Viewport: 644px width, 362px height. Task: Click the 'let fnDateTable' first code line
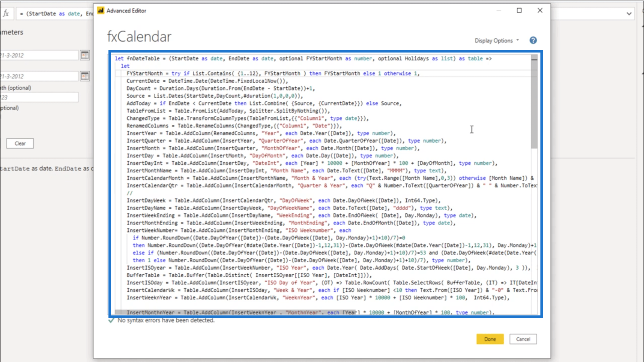(x=303, y=59)
